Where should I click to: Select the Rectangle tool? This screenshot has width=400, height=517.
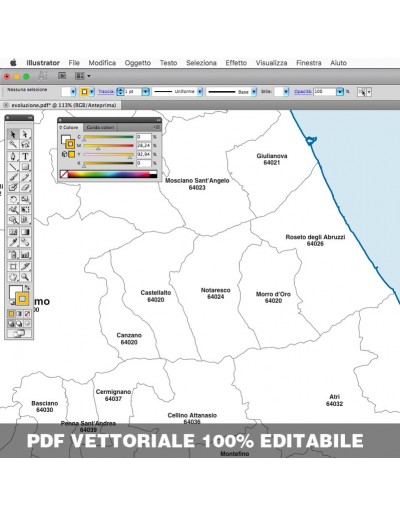pyautogui.click(x=25, y=167)
